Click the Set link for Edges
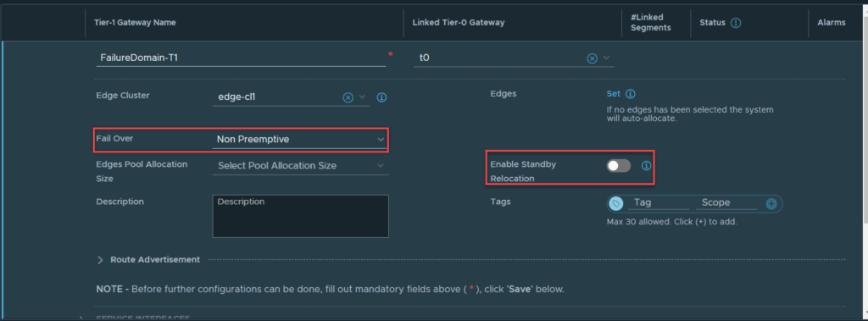This screenshot has height=321, width=868. 614,94
